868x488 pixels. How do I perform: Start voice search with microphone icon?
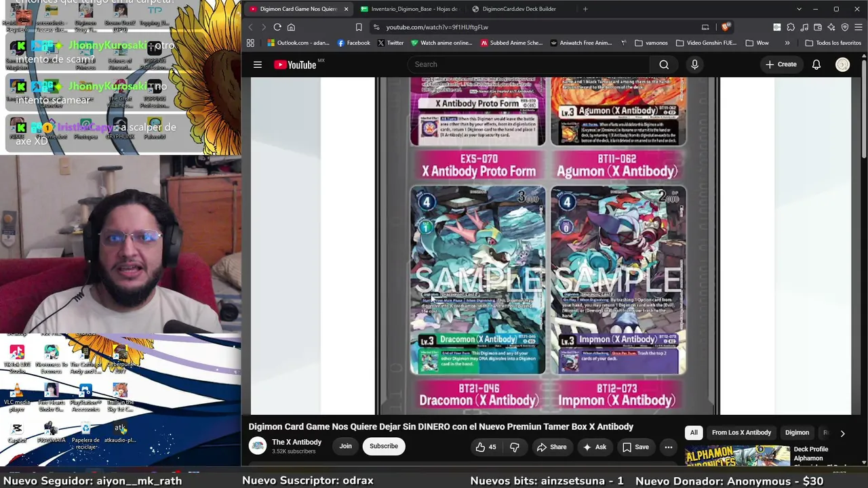pos(694,64)
